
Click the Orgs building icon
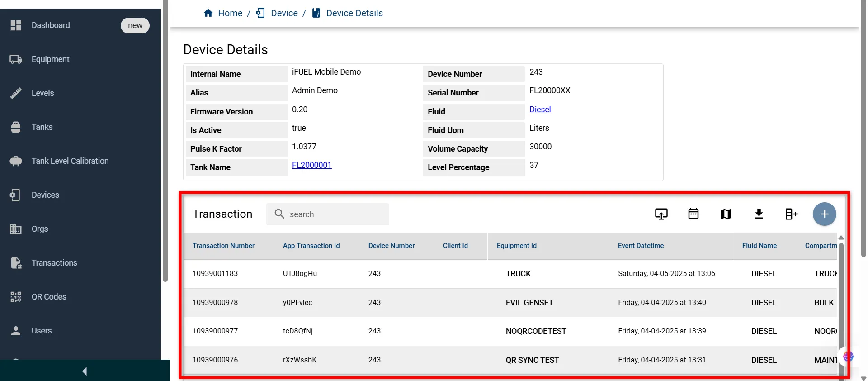pos(16,229)
